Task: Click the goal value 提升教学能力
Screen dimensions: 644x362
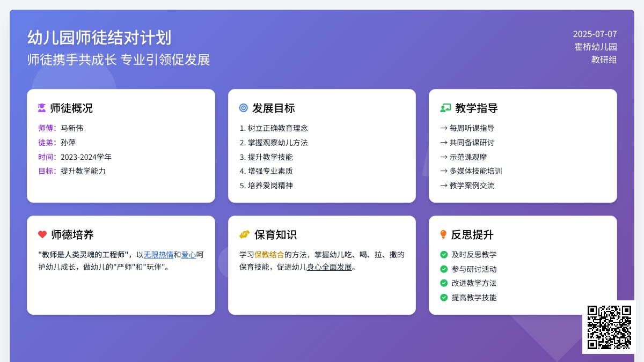Action: (83, 171)
